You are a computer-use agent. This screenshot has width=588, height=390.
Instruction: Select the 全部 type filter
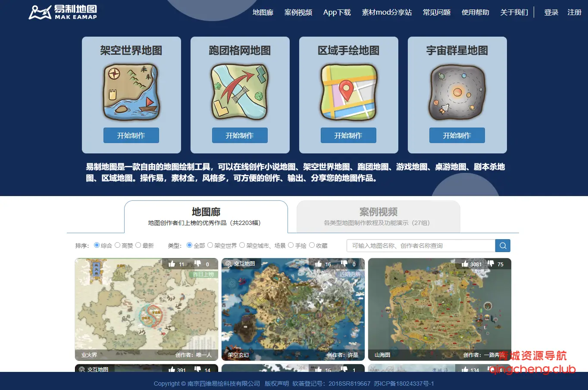tap(189, 245)
